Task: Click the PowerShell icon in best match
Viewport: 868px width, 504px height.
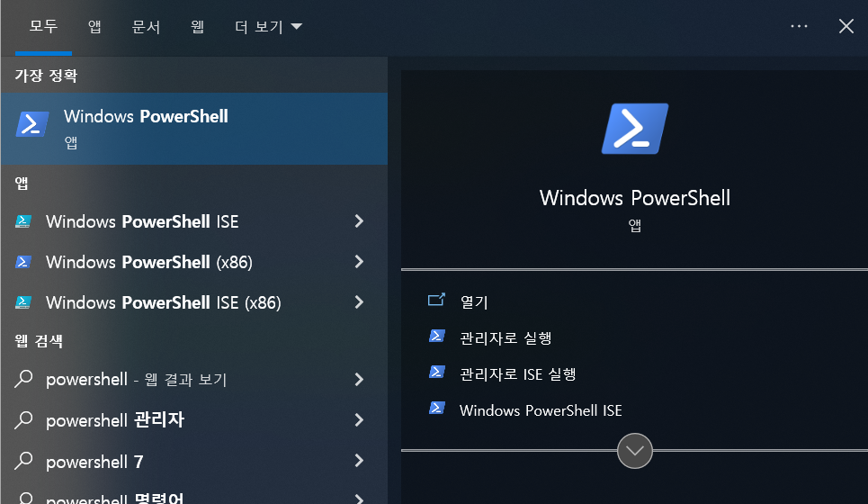Action: click(x=32, y=124)
